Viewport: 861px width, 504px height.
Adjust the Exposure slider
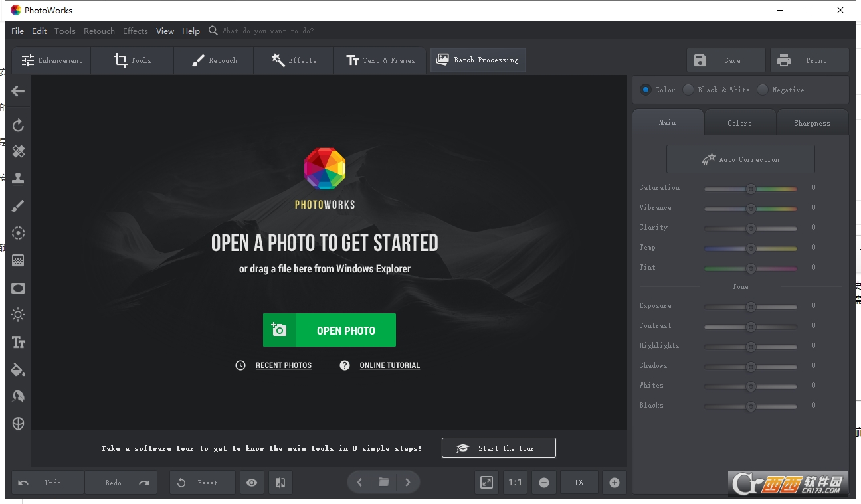pos(751,307)
